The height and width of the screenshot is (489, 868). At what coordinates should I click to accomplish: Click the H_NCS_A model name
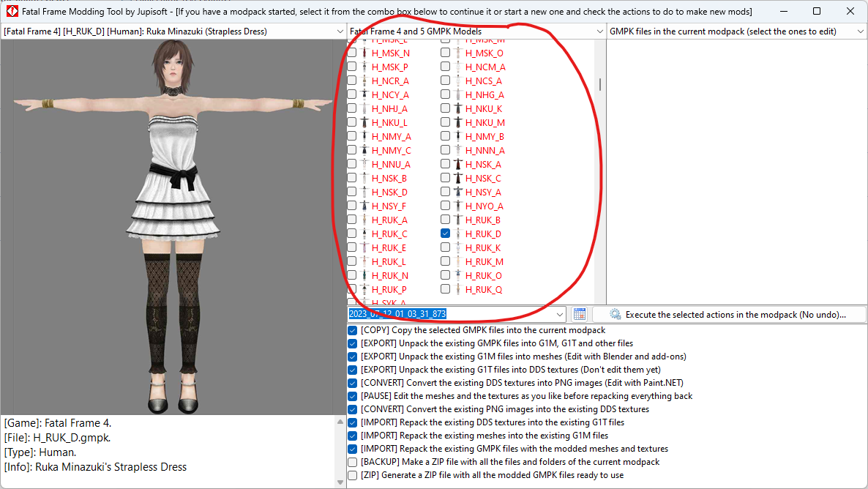(x=483, y=81)
